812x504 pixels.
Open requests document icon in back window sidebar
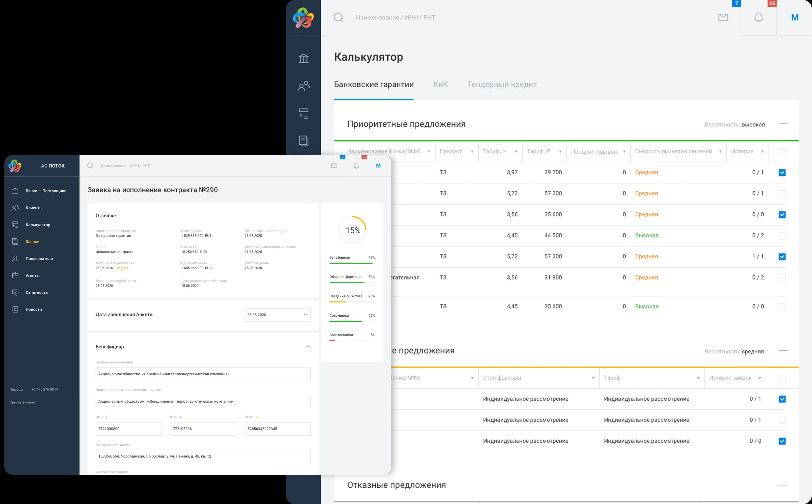[x=303, y=141]
